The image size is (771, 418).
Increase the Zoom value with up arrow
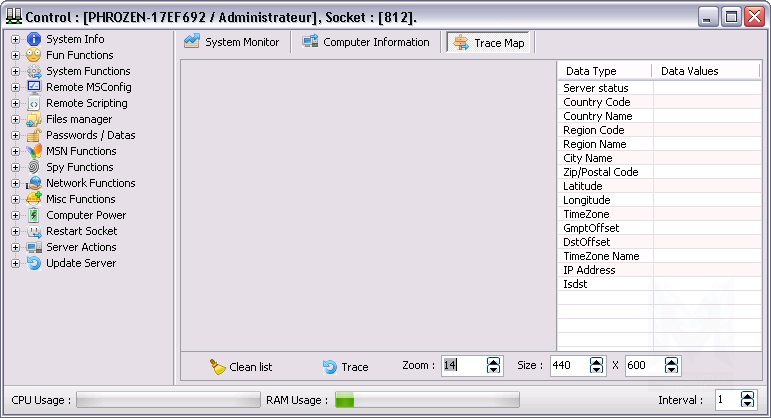(x=493, y=362)
